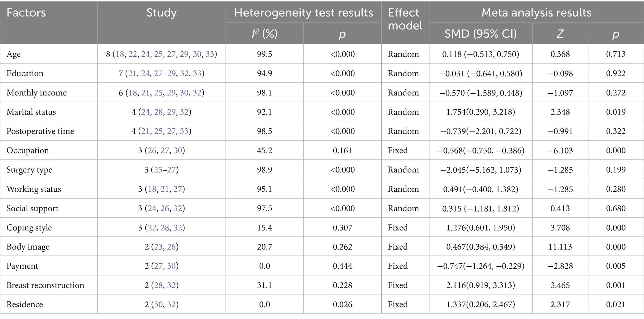This screenshot has width=644, height=319.
Task: Open reference 22 in Coping style row
Action: coord(152,228)
